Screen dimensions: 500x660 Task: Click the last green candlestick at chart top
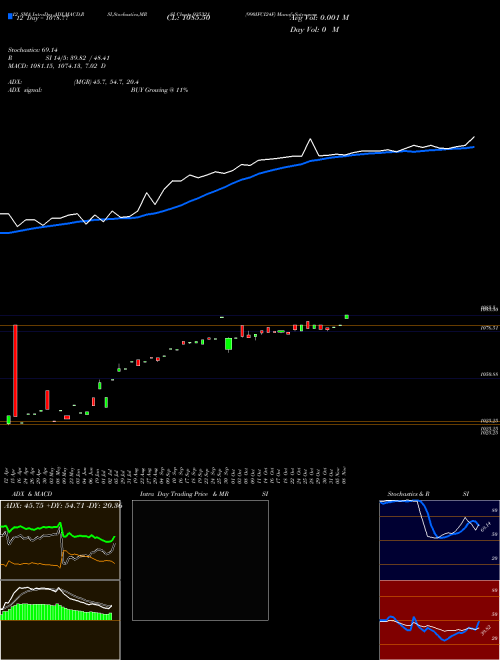pos(346,317)
